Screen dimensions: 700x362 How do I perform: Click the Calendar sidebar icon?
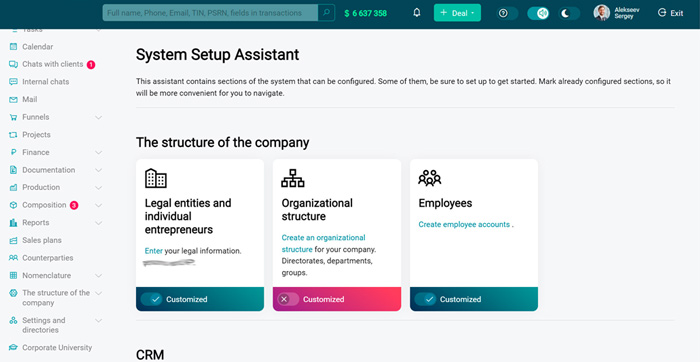(x=13, y=47)
